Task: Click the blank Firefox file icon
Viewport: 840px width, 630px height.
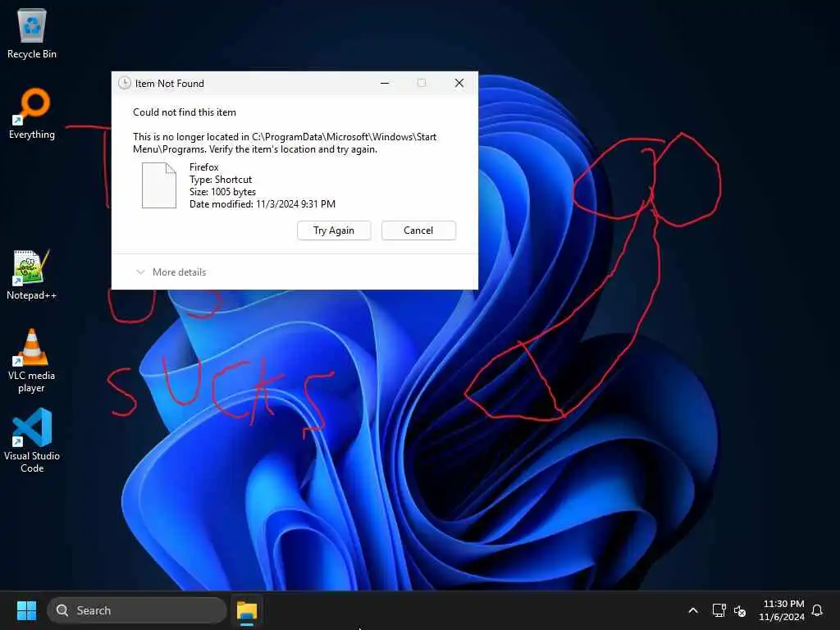Action: pyautogui.click(x=158, y=185)
